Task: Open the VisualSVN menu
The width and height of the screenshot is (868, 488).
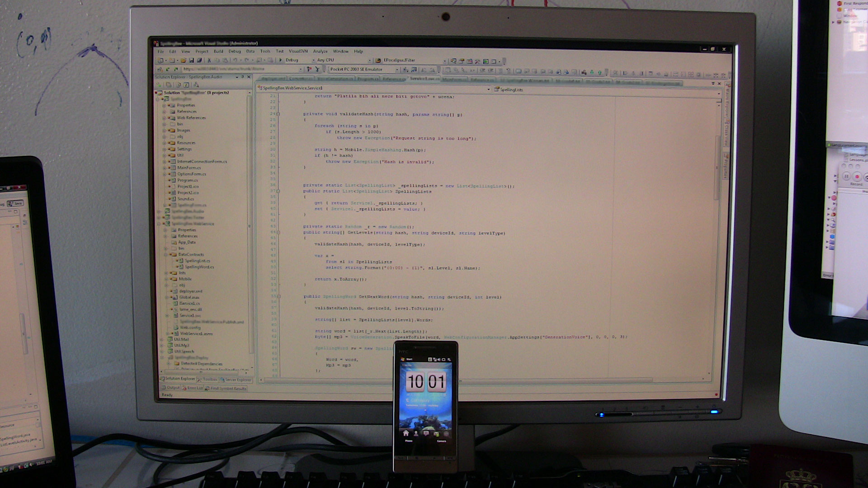Action: (x=298, y=52)
